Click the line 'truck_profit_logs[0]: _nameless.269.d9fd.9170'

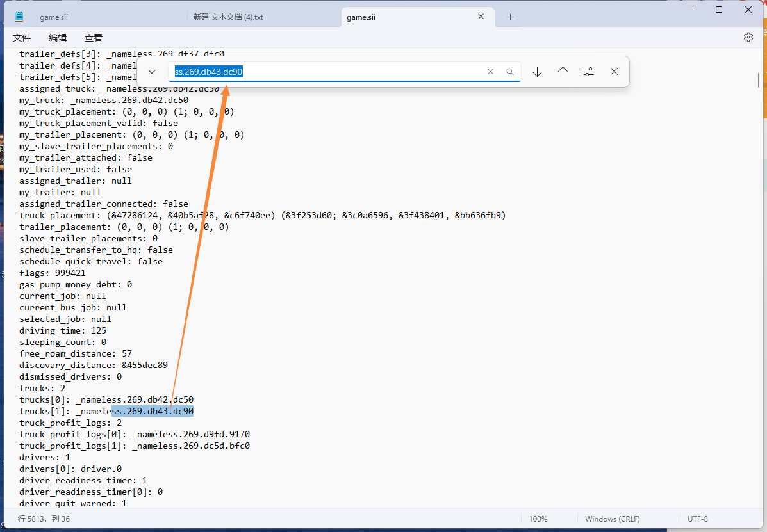[x=135, y=434]
